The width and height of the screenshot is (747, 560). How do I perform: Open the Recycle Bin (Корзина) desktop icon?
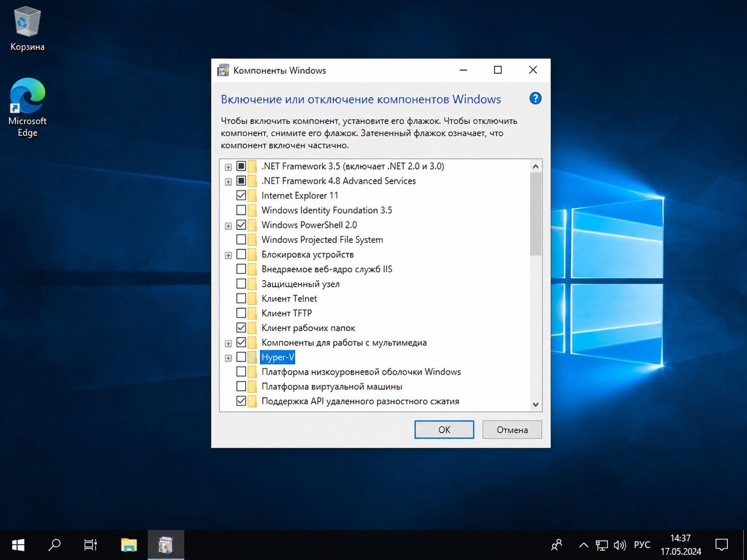pyautogui.click(x=27, y=29)
